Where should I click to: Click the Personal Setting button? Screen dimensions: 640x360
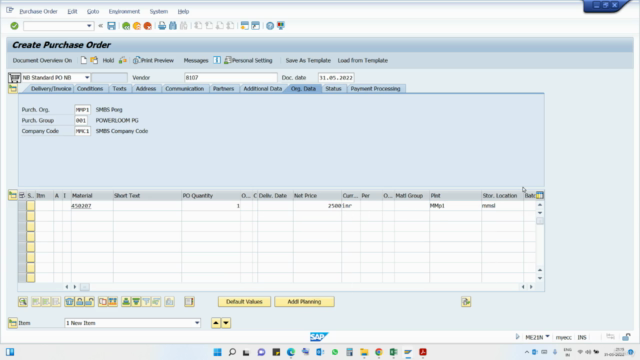pyautogui.click(x=248, y=60)
